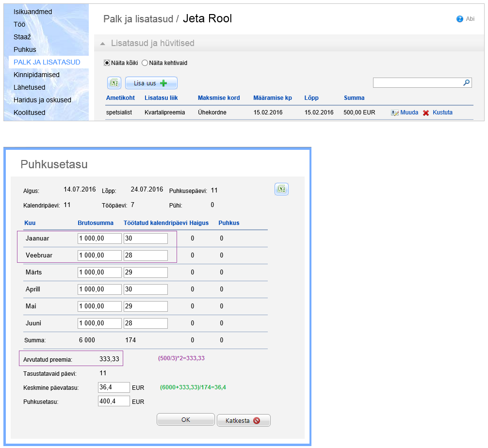Click the Kuu column header

[x=30, y=223]
